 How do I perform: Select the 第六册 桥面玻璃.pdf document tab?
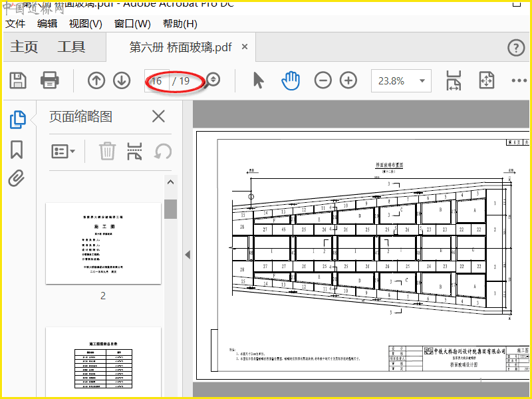180,47
